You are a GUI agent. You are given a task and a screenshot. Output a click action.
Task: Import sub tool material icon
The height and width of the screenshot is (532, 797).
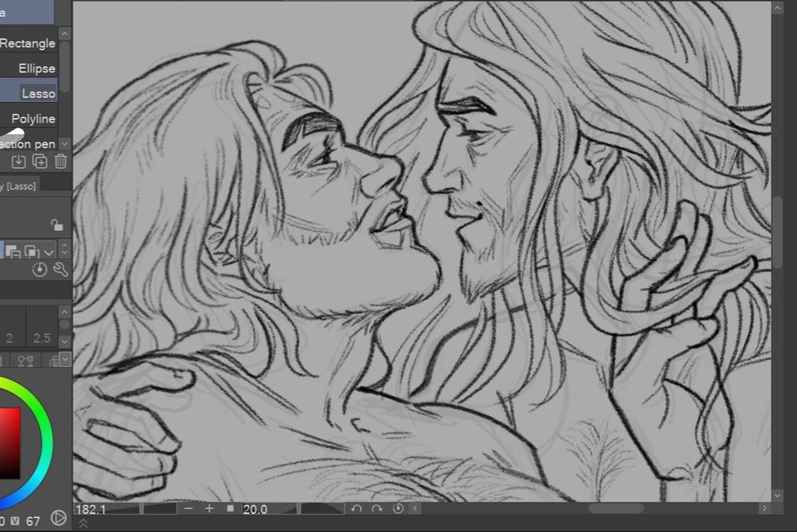pos(18,162)
